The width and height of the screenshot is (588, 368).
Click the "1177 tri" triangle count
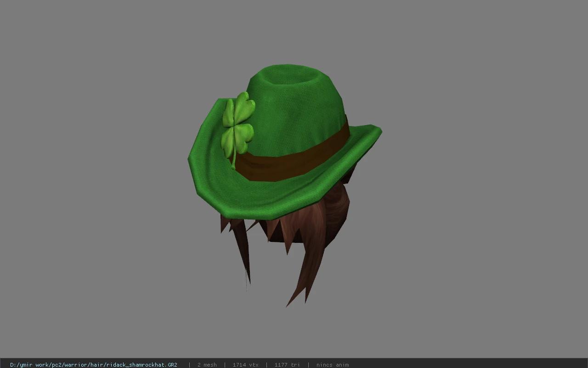(x=287, y=365)
